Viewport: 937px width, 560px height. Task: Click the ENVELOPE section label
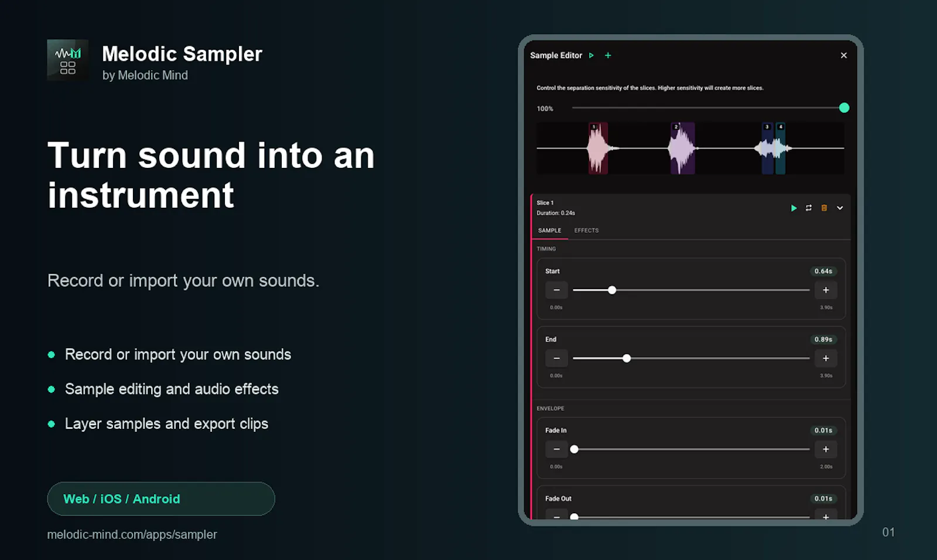coord(550,408)
